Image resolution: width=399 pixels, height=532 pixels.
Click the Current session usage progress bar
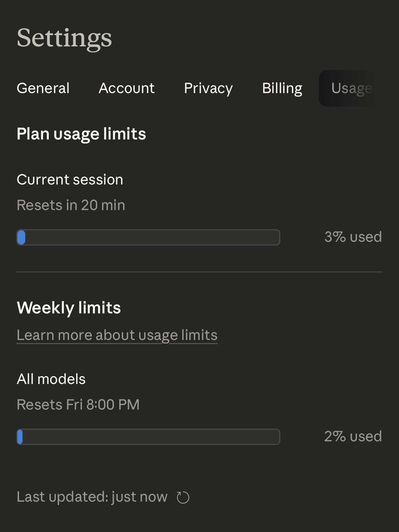pyautogui.click(x=148, y=237)
